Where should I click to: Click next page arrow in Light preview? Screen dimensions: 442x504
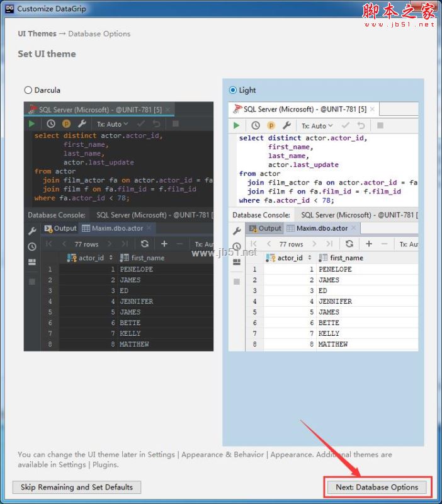[314, 244]
